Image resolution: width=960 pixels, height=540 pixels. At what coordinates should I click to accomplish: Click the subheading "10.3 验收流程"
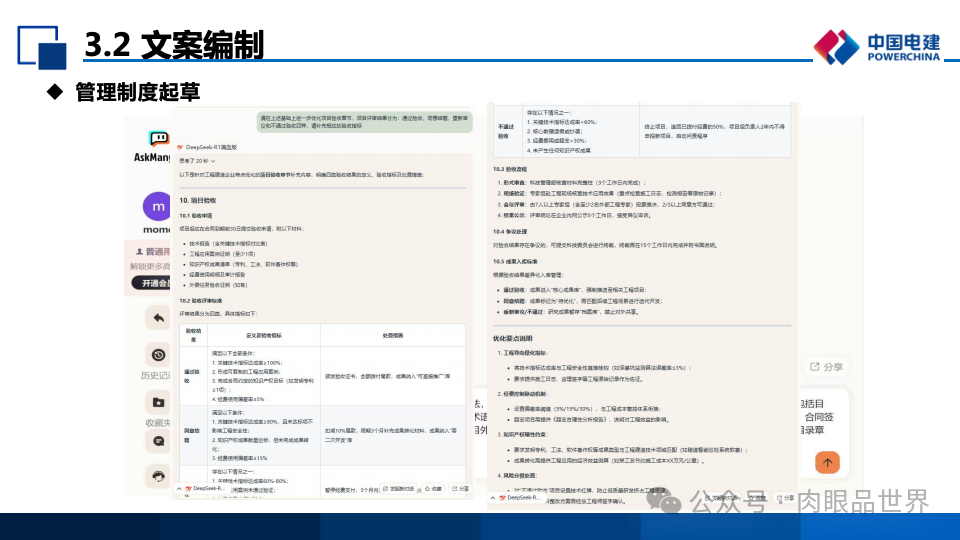pos(510,169)
